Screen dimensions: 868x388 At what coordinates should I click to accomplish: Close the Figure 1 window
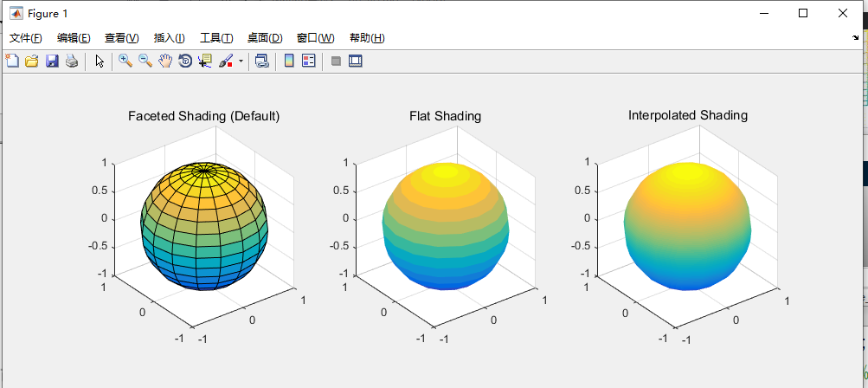click(x=843, y=13)
